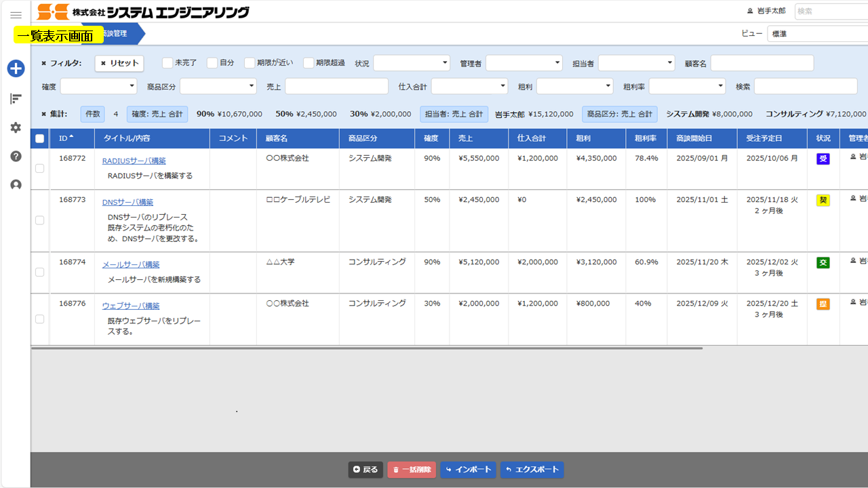
Task: Open the RADIUSサーバ構築 record link
Action: pyautogui.click(x=134, y=161)
